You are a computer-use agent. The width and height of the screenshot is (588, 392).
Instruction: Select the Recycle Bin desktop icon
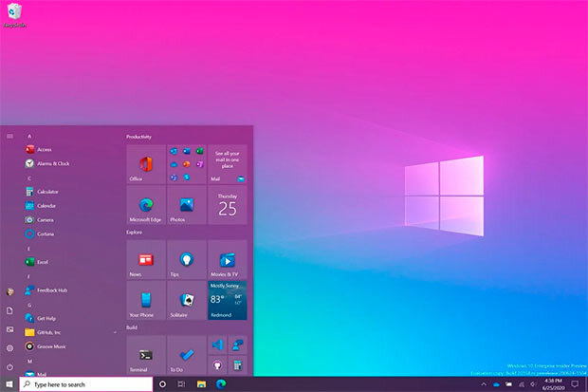[x=14, y=15]
